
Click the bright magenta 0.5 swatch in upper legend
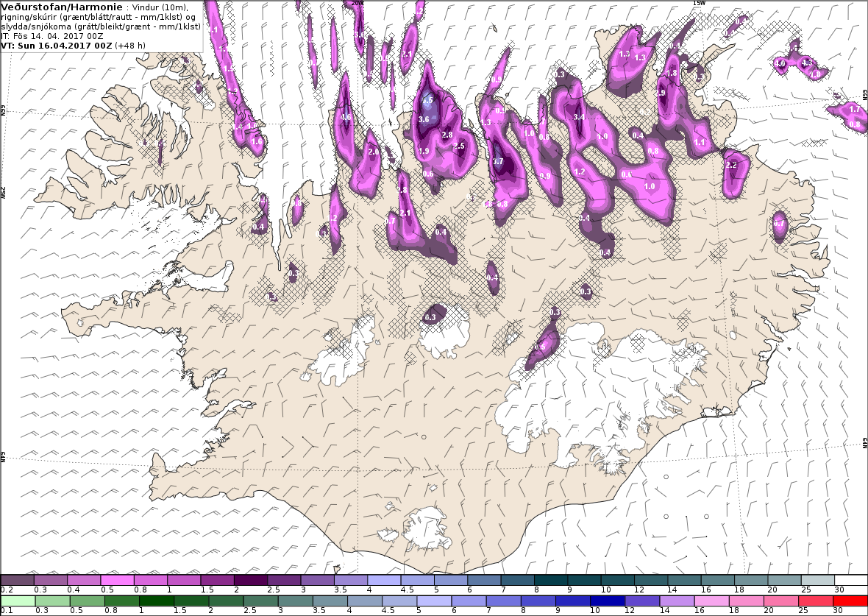click(118, 581)
